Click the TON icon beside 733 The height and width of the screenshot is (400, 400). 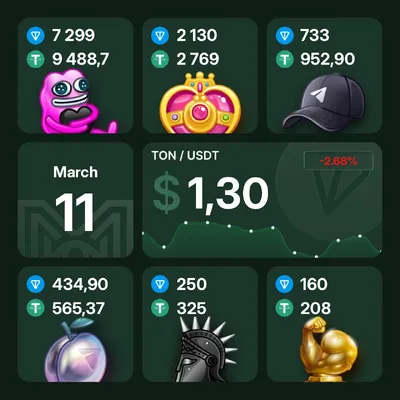(x=285, y=35)
